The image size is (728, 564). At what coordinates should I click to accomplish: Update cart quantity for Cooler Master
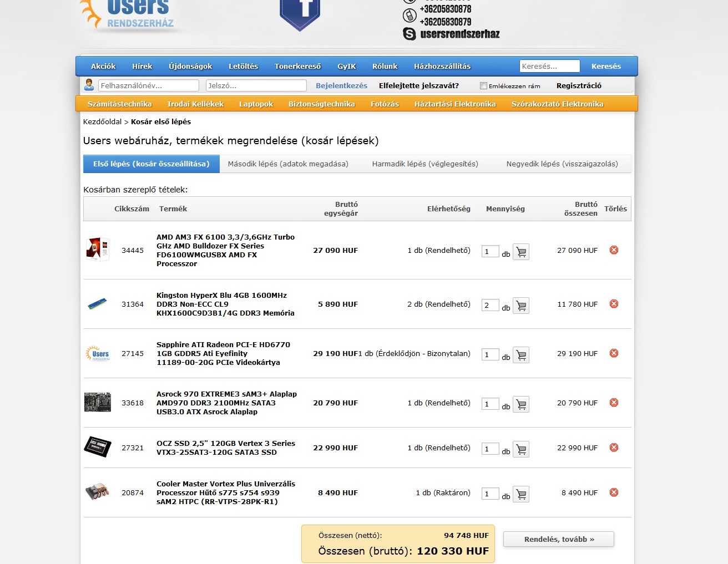click(521, 495)
